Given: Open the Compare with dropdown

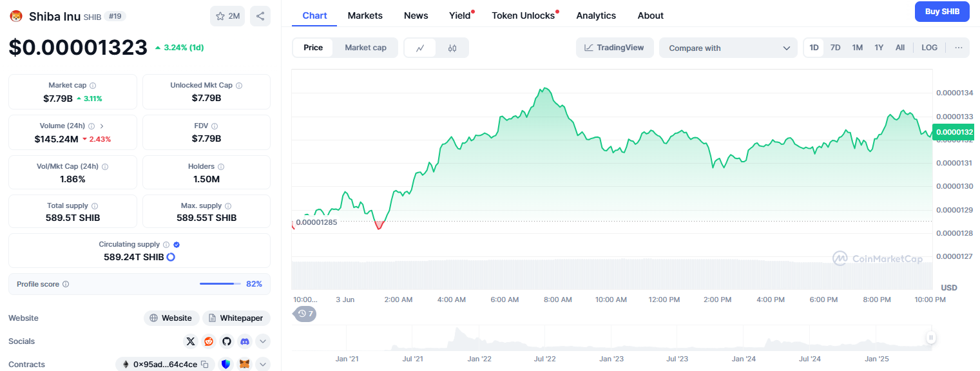Looking at the screenshot, I should pyautogui.click(x=729, y=48).
